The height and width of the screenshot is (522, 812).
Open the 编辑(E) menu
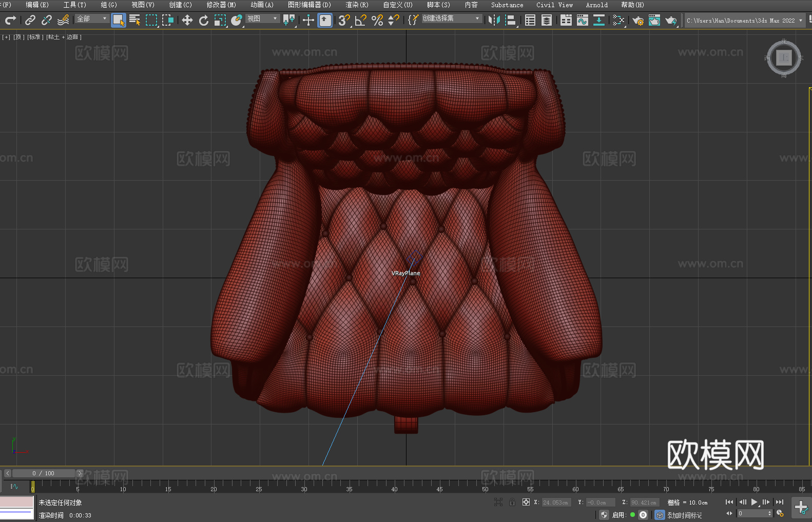pos(37,5)
